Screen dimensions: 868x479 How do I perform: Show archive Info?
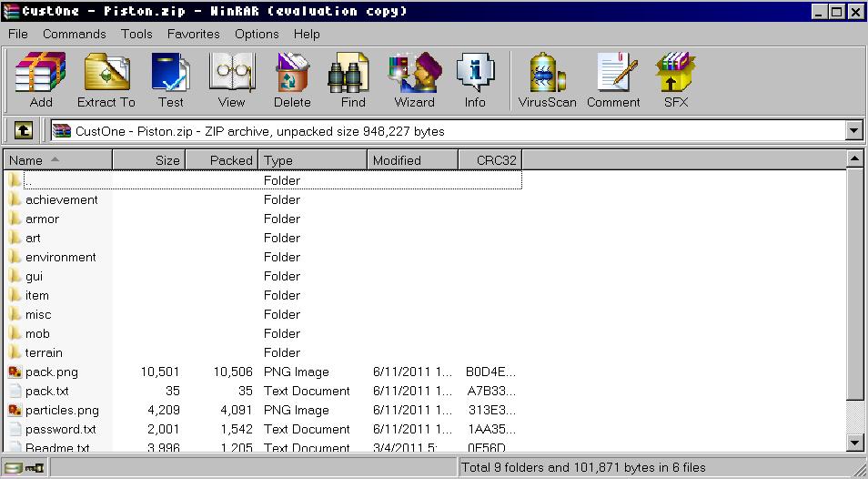475,80
